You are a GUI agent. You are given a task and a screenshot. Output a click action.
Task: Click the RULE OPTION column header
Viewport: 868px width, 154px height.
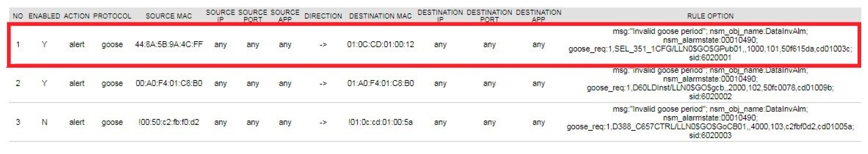coord(710,16)
